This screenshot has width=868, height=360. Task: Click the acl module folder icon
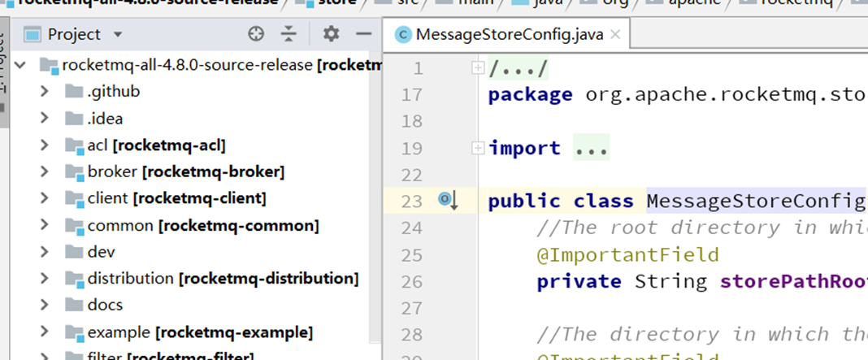pyautogui.click(x=74, y=145)
